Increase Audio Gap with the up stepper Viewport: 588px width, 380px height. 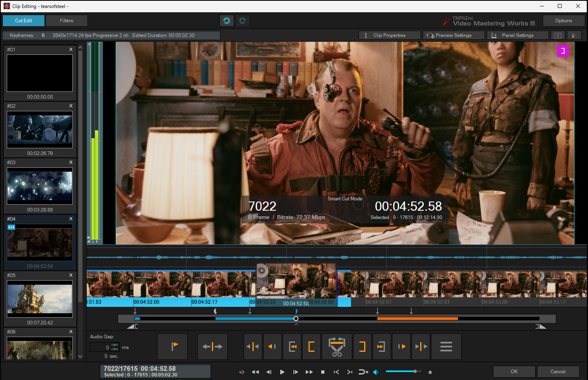[x=115, y=345]
